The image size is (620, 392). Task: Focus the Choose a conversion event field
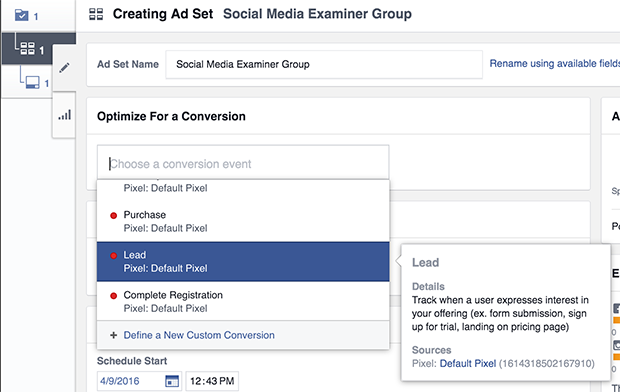click(243, 163)
